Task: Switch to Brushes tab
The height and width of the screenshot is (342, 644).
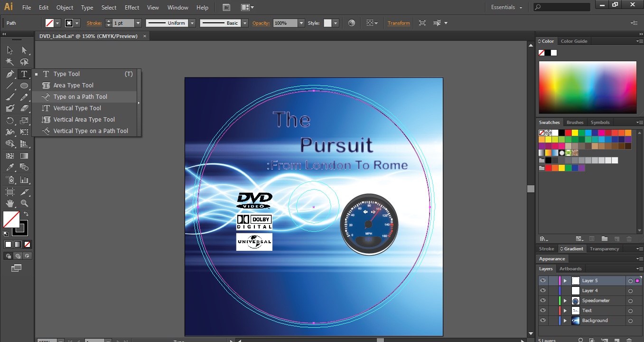Action: click(575, 123)
